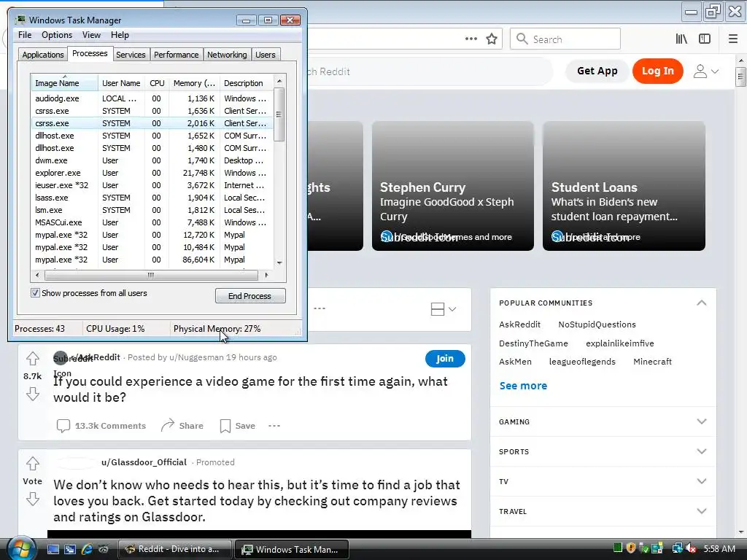Click the orange Log In button
The width and height of the screenshot is (747, 560).
point(657,71)
